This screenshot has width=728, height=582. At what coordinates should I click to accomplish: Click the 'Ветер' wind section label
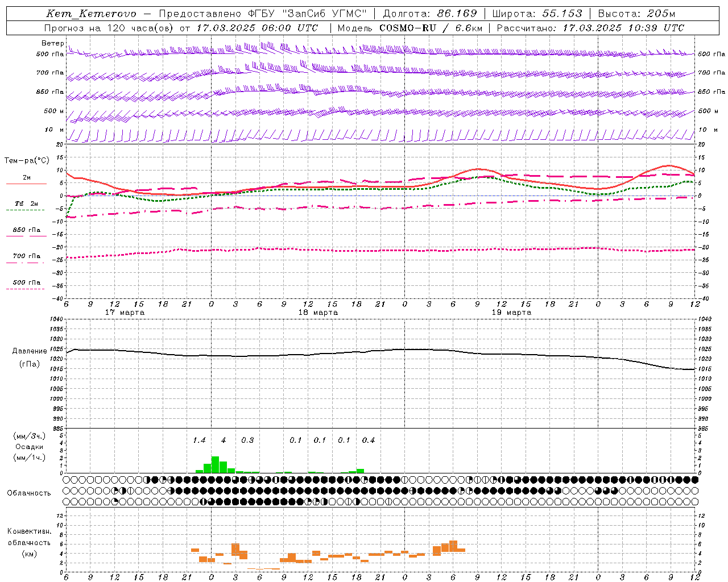click(52, 43)
